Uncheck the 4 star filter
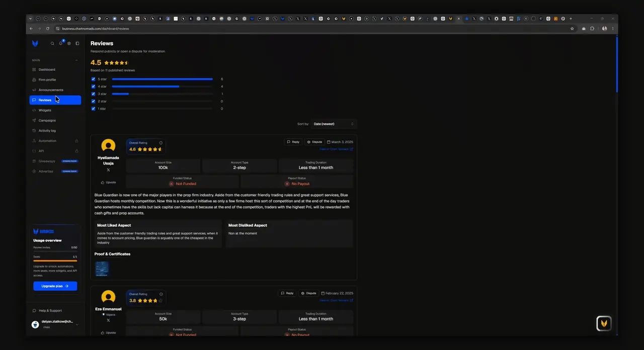This screenshot has width=644, height=350. click(93, 86)
